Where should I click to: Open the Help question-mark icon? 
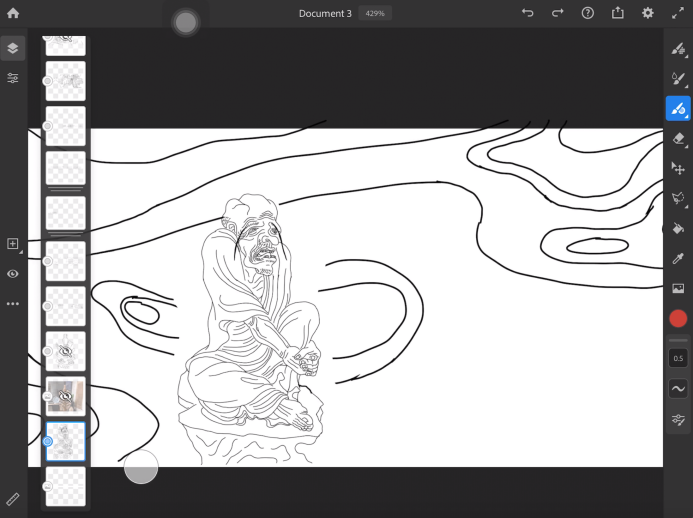[x=587, y=13]
